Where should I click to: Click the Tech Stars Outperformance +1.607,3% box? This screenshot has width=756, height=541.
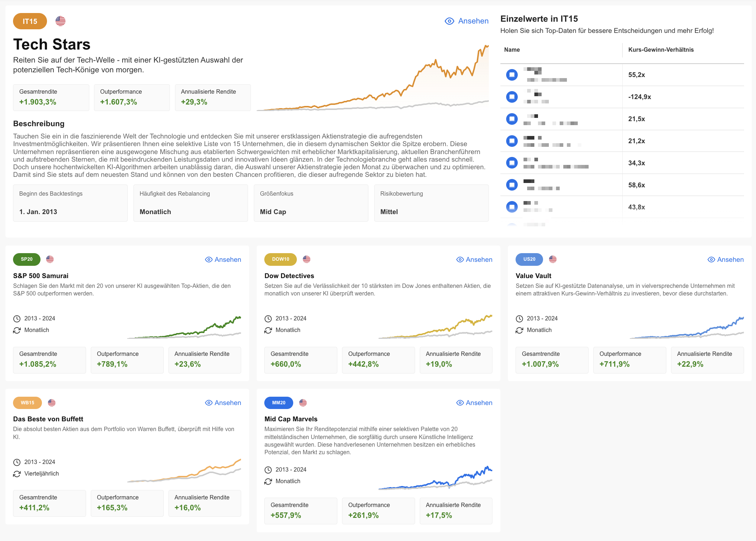(x=132, y=98)
